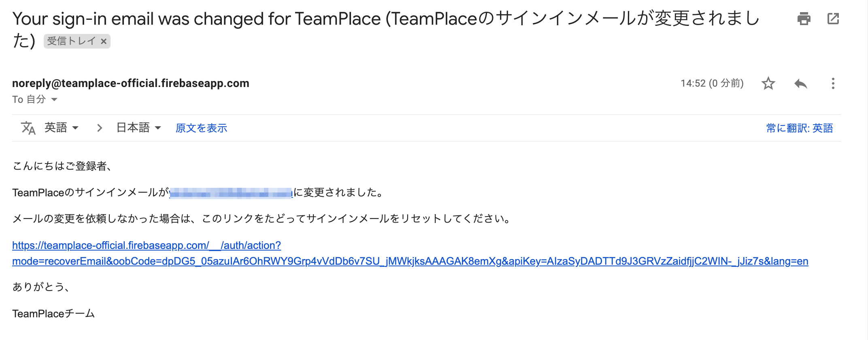868x340 pixels.
Task: Click sender noreply@teamplace-official.firebaseapp.com
Action: 130,83
